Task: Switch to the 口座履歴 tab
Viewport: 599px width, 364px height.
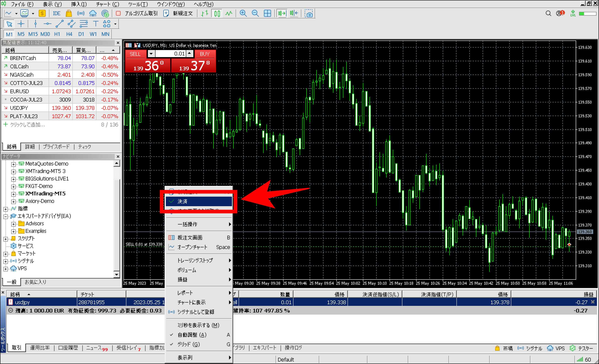Action: [x=68, y=348]
